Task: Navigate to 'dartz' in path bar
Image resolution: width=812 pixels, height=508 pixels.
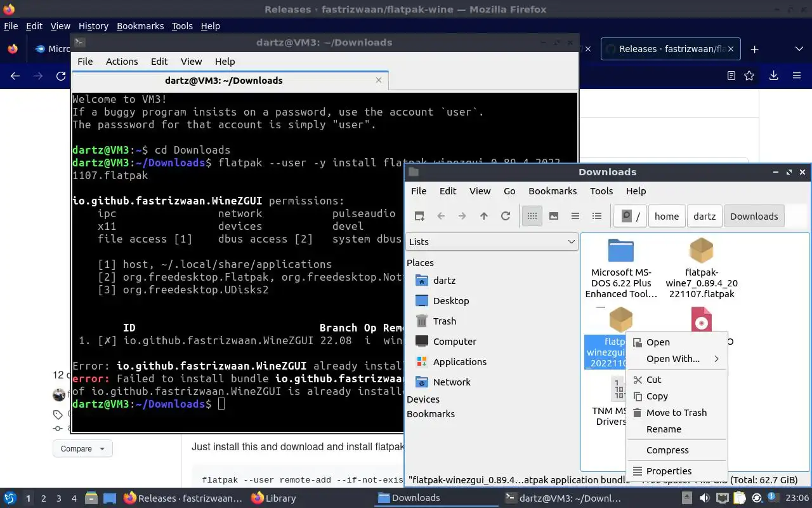Action: [705, 216]
